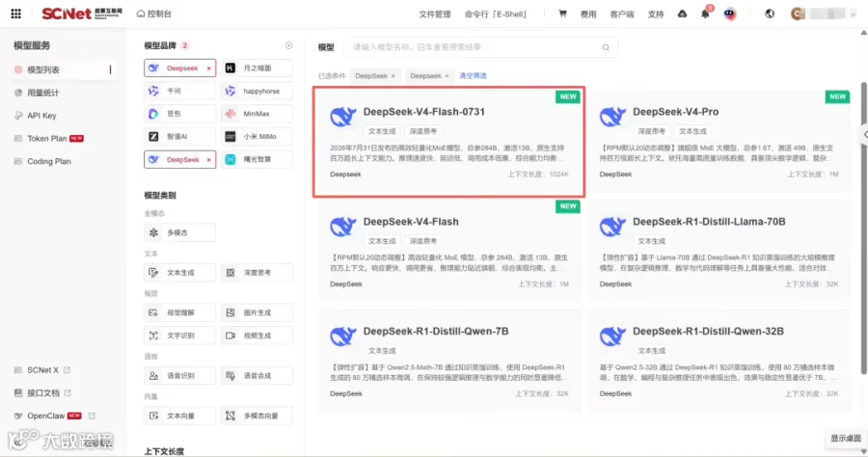Click the 用量统计 pie icon
The width and height of the screenshot is (868, 457).
(18, 93)
